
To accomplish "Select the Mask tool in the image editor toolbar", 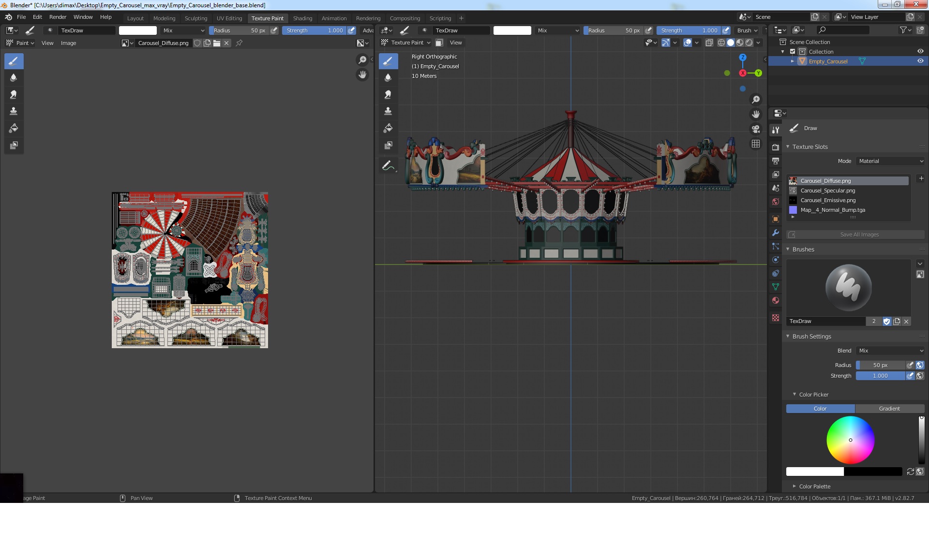I will click(14, 146).
